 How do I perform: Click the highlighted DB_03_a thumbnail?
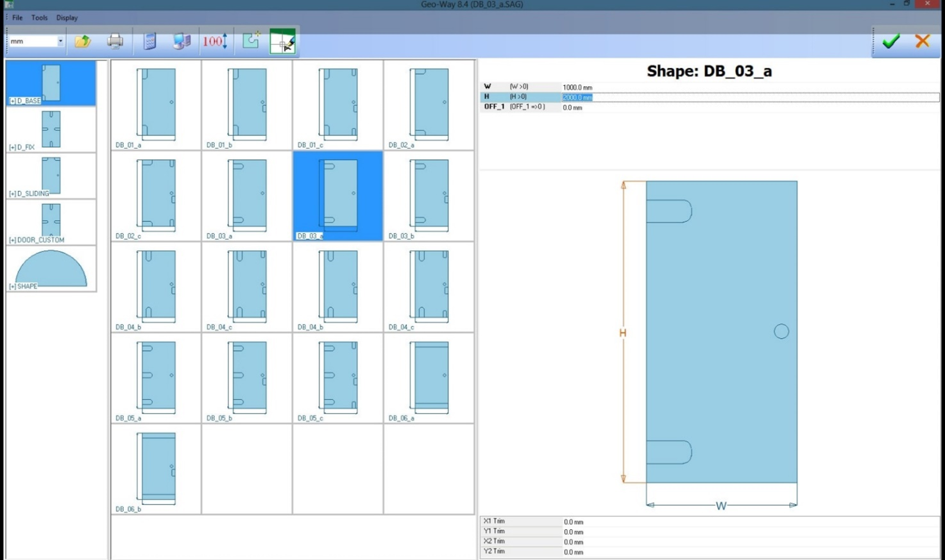coord(338,196)
